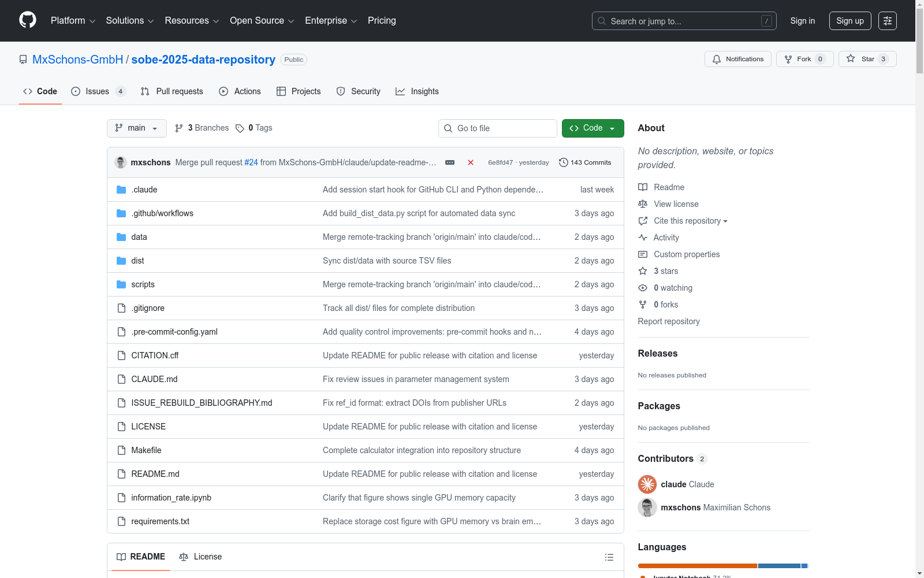
Task: Open Activity link in About
Action: click(x=658, y=238)
